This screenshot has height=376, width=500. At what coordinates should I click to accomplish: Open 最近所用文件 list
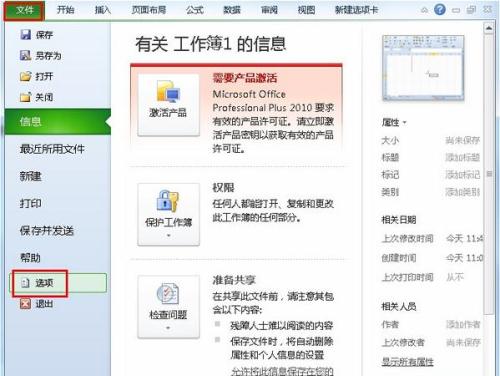[x=52, y=149]
